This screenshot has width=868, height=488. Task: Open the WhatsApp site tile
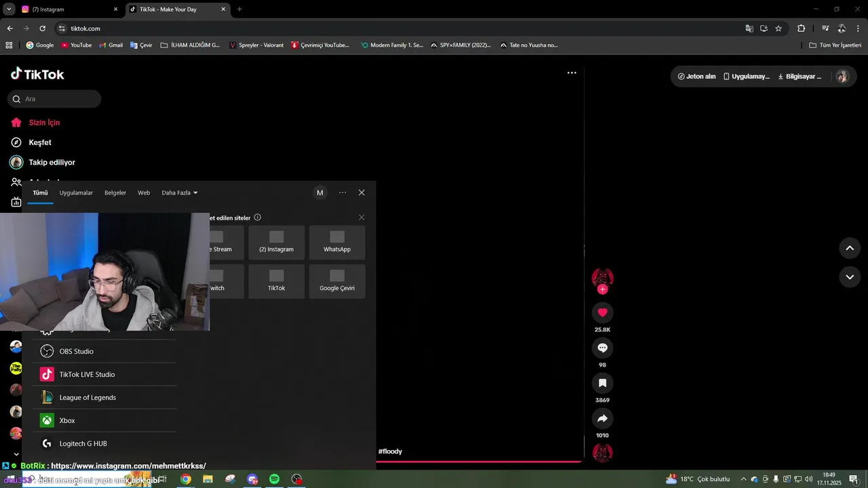point(337,243)
